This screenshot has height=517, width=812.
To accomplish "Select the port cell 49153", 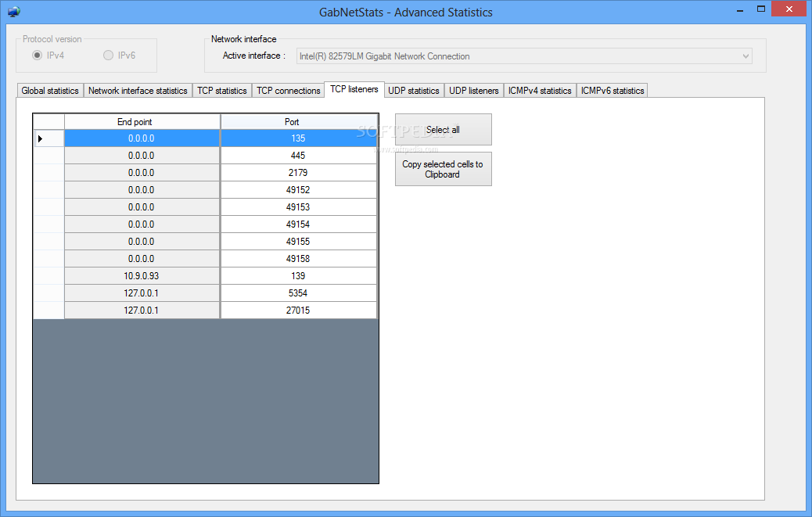I will pos(298,207).
